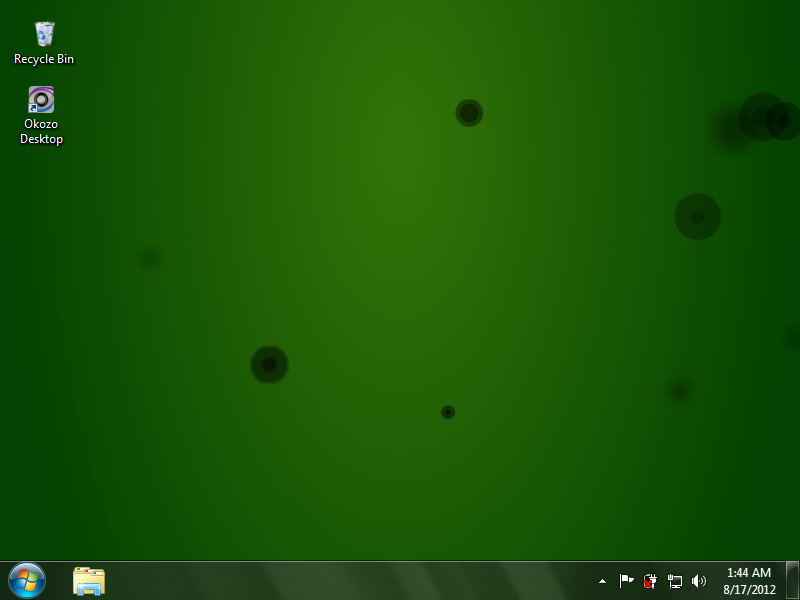800x600 pixels.
Task: Show hidden system tray icons arrow
Action: (603, 581)
